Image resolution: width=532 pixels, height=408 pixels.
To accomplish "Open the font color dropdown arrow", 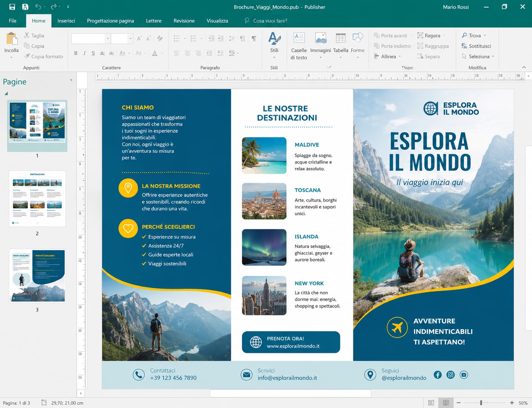I will [162, 53].
